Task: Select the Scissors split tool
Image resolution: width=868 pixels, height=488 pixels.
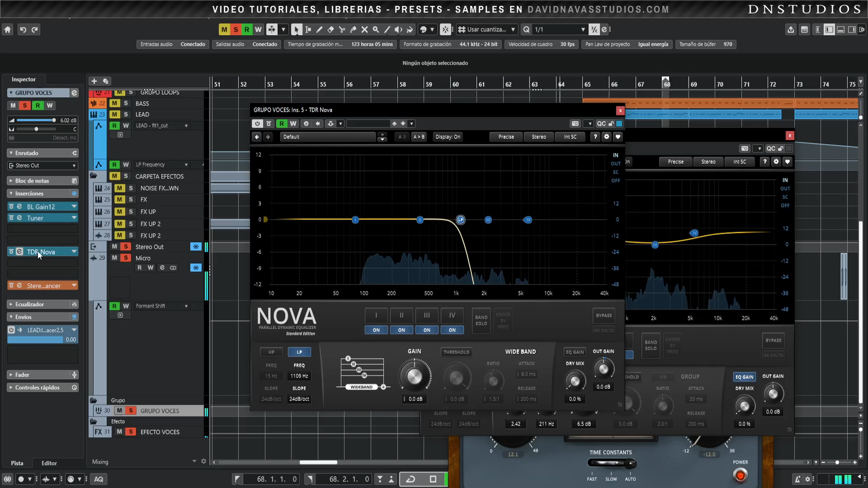Action: 342,30
